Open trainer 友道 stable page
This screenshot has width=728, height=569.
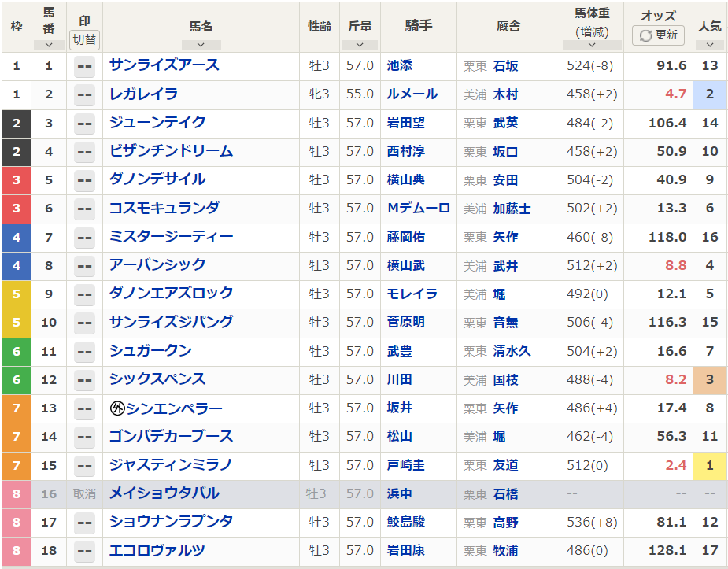pos(505,465)
